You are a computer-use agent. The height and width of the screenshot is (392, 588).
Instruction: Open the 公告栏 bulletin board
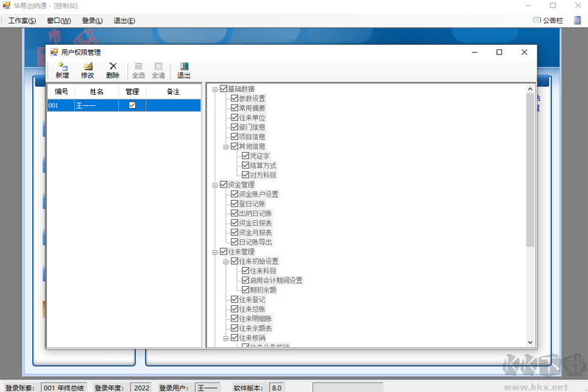tap(548, 21)
